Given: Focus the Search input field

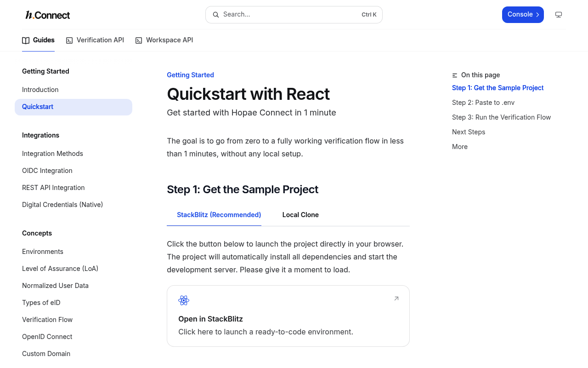Looking at the screenshot, I should [294, 15].
